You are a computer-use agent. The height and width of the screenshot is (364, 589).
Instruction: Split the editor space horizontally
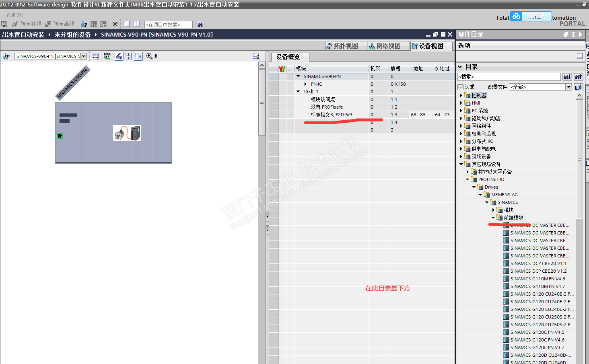point(126,24)
